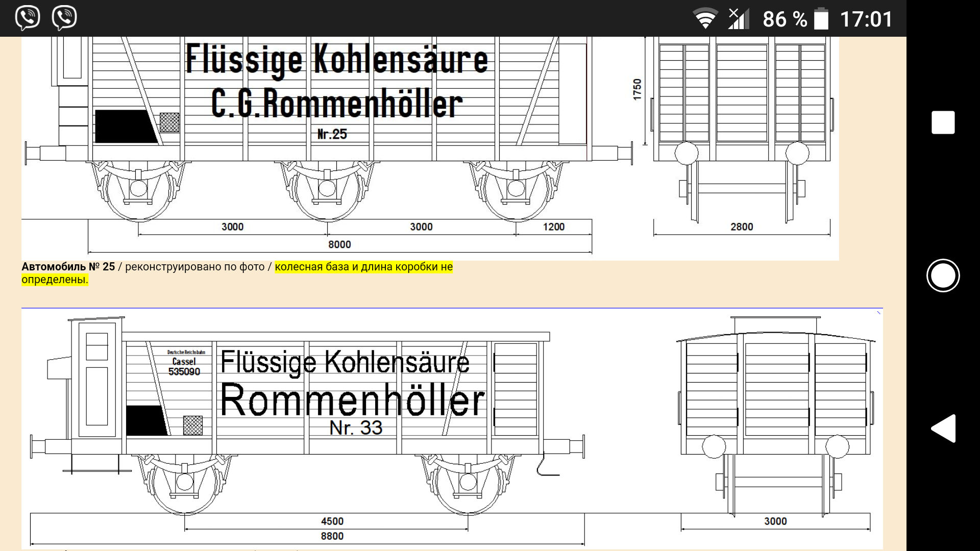The image size is (980, 551).
Task: Tap the second Viber notification icon
Action: [64, 18]
